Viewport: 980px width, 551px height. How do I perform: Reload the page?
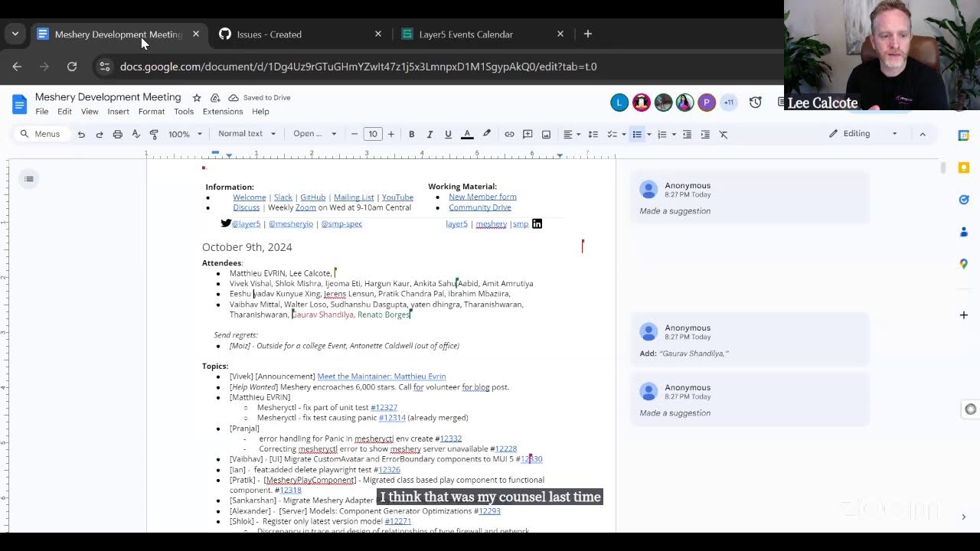click(x=72, y=67)
